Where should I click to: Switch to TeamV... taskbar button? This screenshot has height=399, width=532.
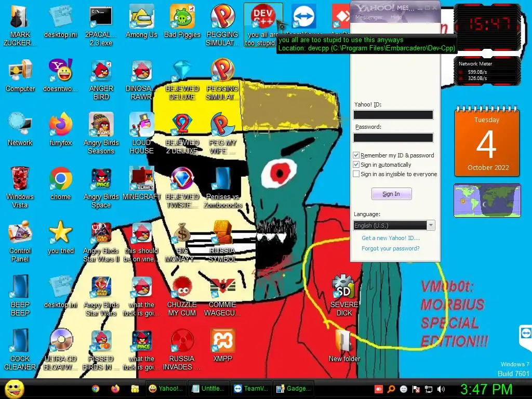pyautogui.click(x=251, y=389)
